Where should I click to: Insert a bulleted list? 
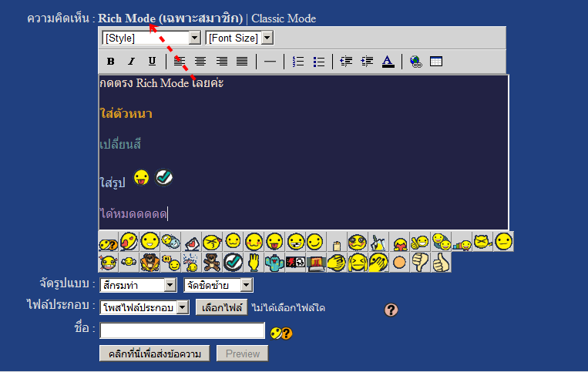click(319, 62)
